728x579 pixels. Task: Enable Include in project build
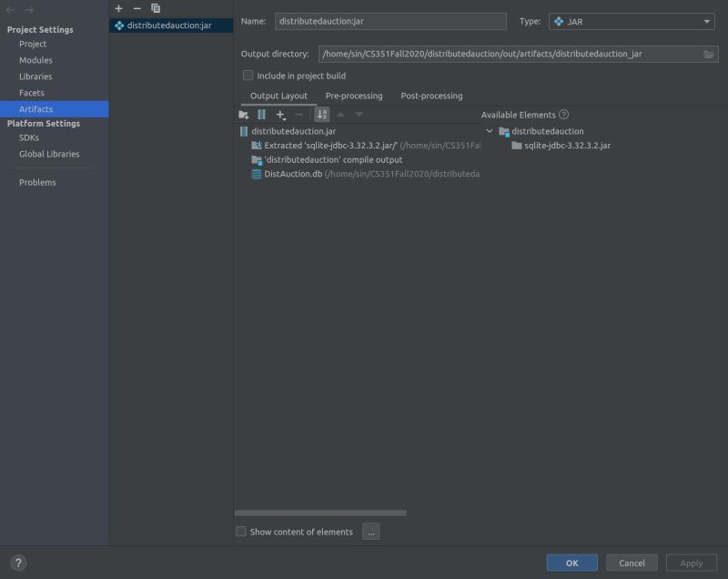pos(248,75)
